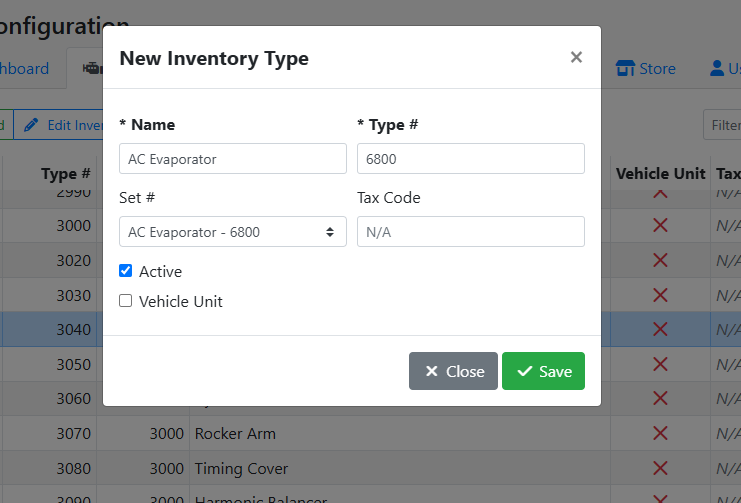Screen dimensions: 741x503
Task: Click the gray Close button
Action: point(453,371)
